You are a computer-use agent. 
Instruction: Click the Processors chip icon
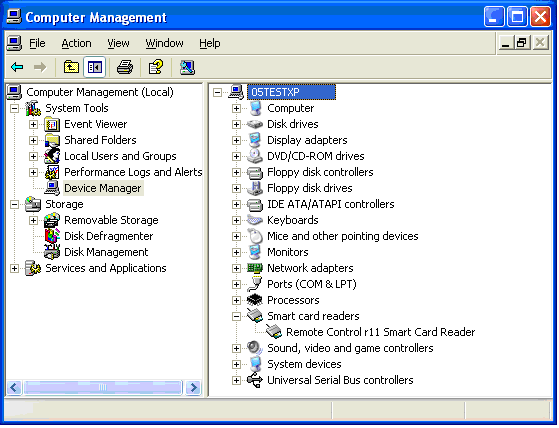point(255,300)
